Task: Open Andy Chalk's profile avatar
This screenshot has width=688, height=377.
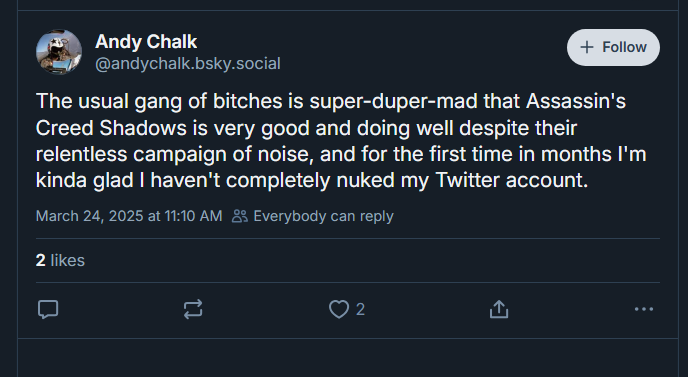Action: (59, 52)
